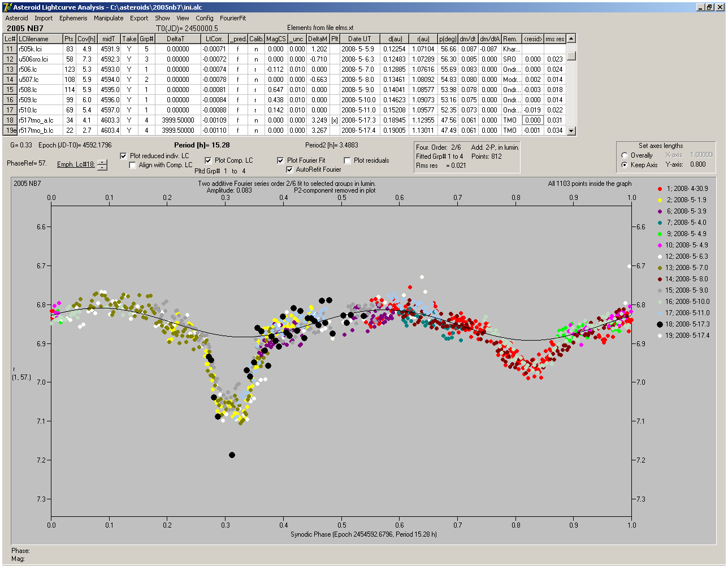Click file name r505k.lci
Image resolution: width=728 pixels, height=566 pixels.
39,49
